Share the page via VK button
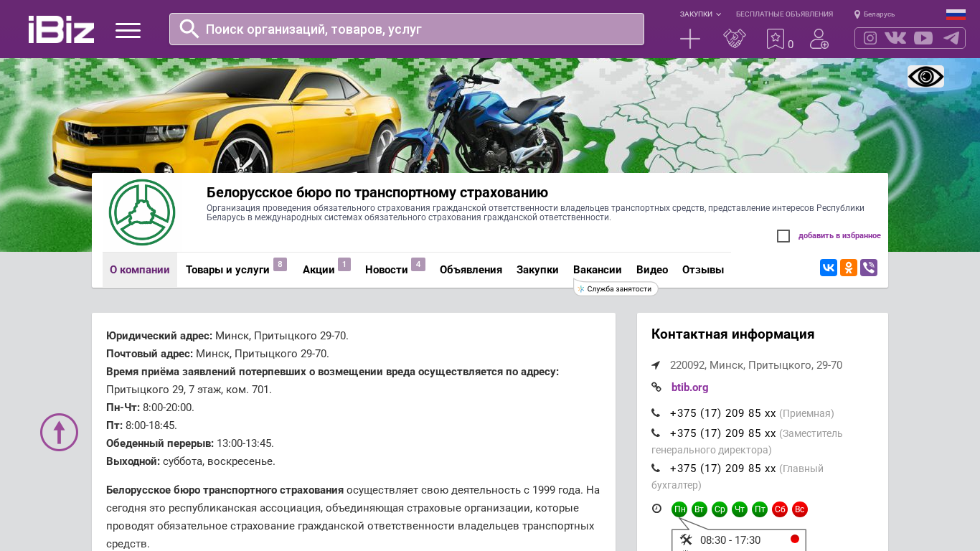Image resolution: width=980 pixels, height=551 pixels. pos(829,268)
